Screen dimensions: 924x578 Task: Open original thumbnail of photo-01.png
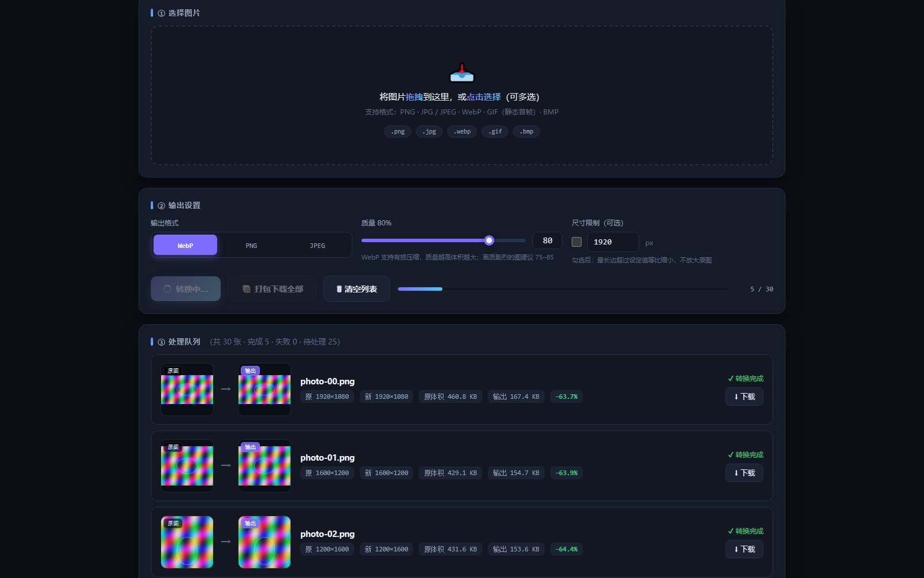(187, 466)
